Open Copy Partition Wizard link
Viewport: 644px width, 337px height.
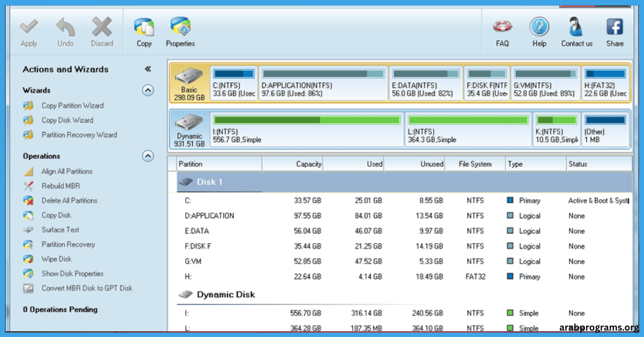click(72, 106)
